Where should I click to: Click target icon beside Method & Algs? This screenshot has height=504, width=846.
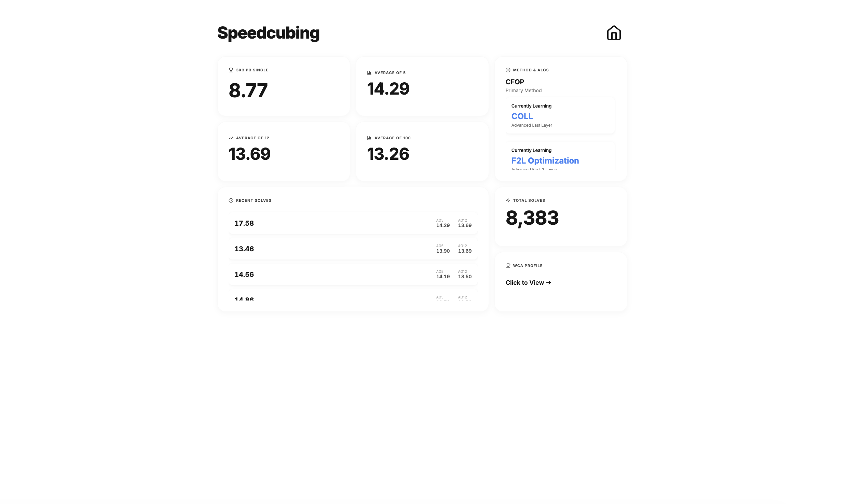tap(508, 70)
